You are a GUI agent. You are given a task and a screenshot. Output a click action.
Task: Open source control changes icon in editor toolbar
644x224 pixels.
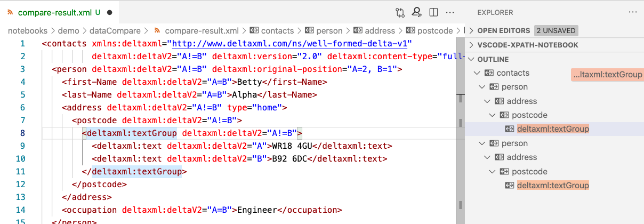400,12
